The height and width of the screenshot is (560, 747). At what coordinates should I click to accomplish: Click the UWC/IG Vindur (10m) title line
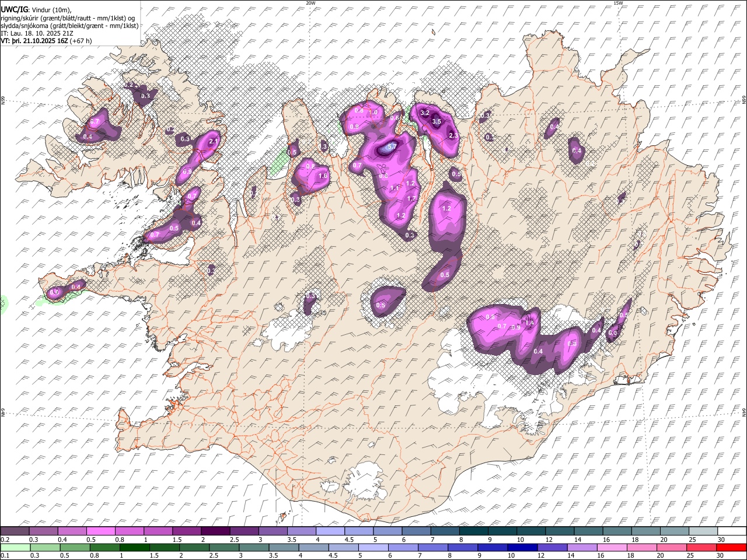pyautogui.click(x=36, y=9)
